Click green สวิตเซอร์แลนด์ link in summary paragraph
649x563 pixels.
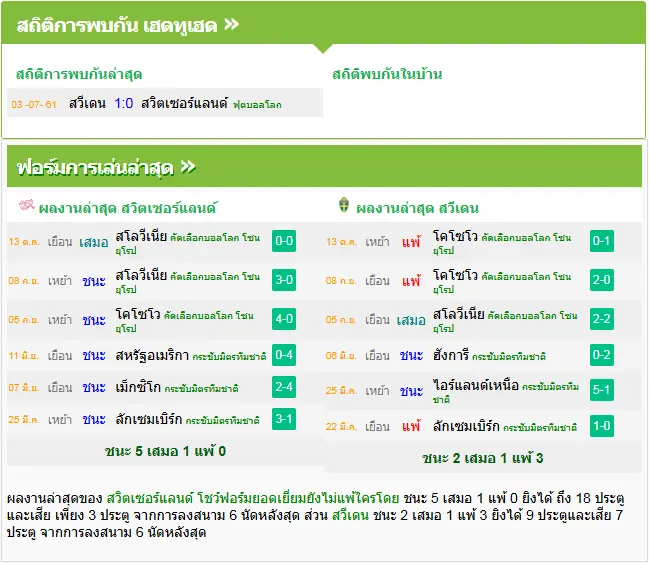(150, 498)
